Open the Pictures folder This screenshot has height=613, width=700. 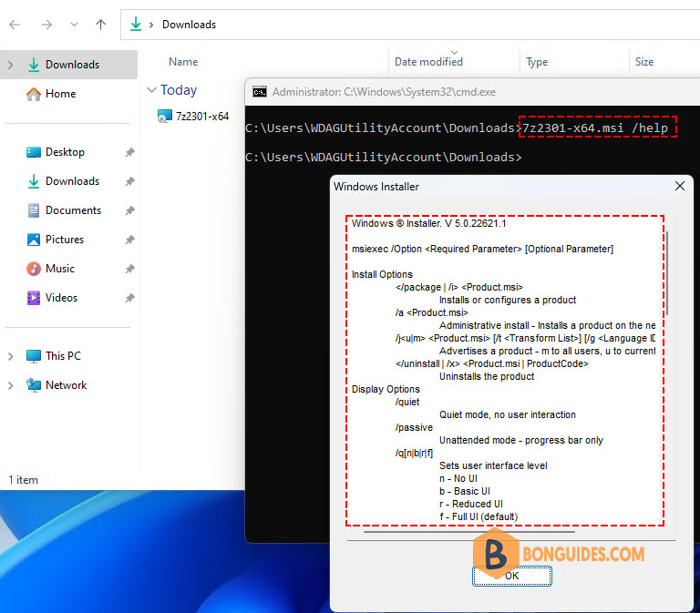coord(65,240)
